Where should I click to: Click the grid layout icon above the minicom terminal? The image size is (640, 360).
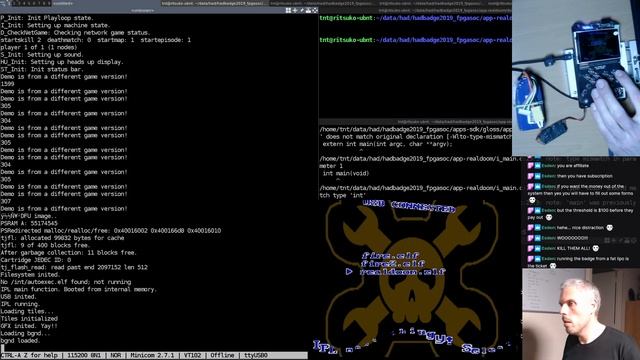click(288, 10)
